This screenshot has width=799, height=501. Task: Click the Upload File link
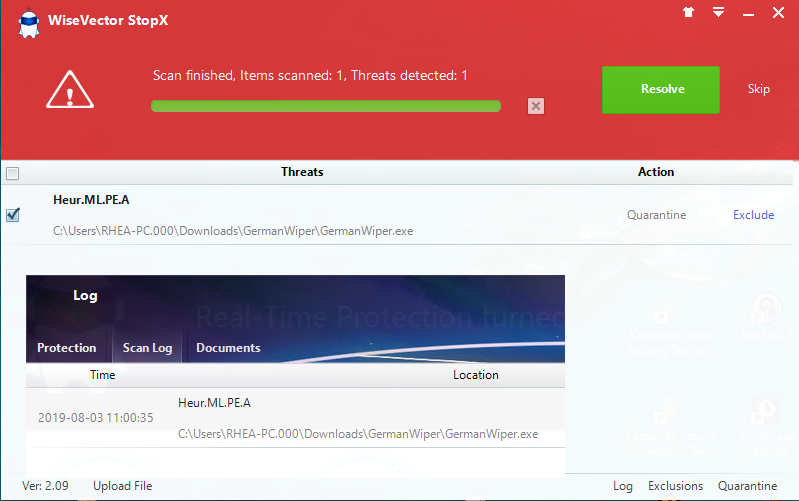tap(122, 486)
